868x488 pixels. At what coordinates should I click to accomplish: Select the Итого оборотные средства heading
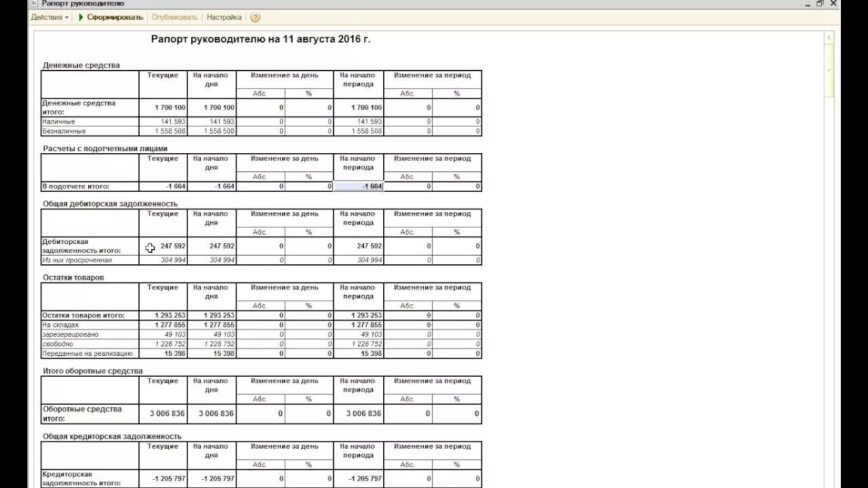(92, 371)
